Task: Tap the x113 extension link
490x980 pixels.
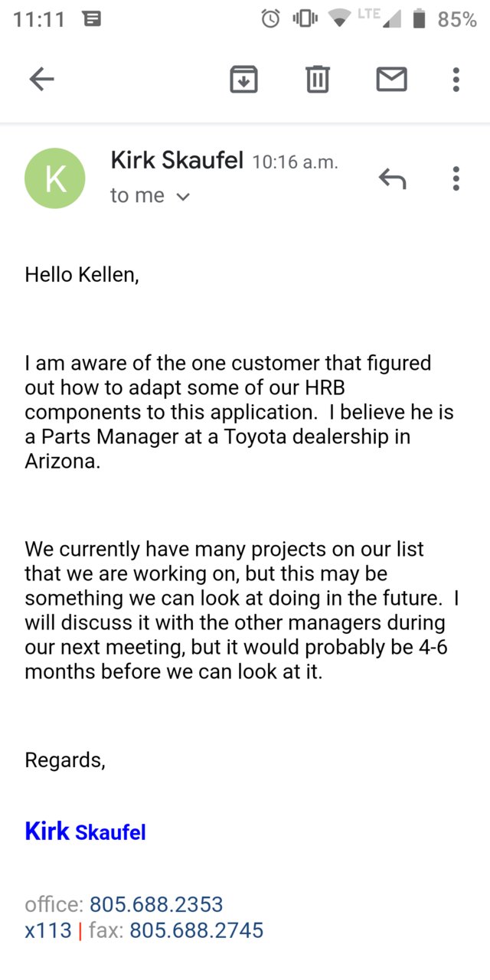Action: point(48,930)
